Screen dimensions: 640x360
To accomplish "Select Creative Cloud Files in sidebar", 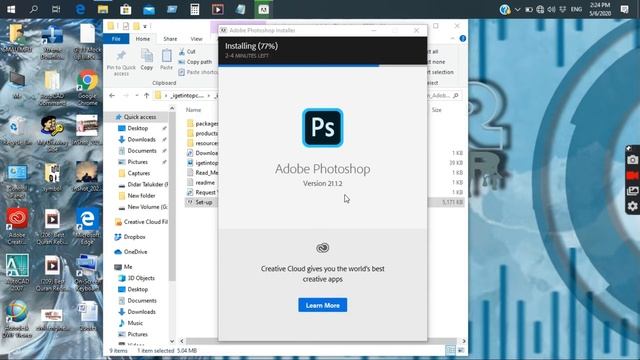I will coord(142,222).
